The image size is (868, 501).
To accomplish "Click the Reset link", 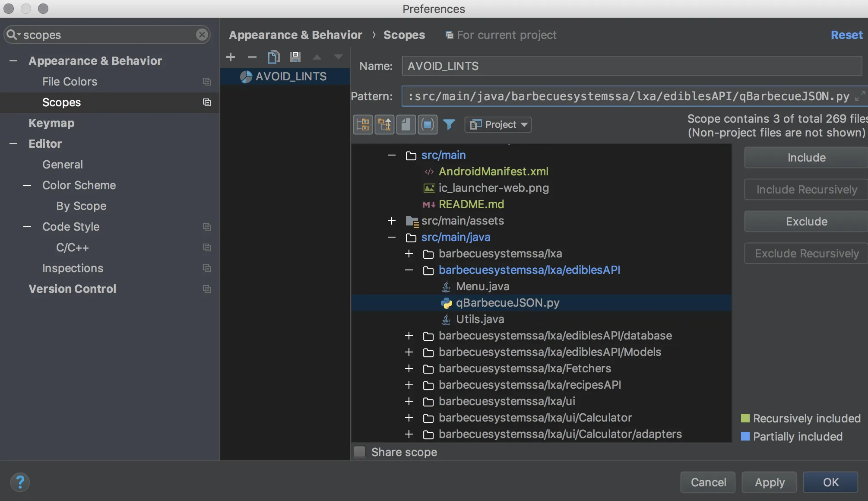I will (x=846, y=35).
